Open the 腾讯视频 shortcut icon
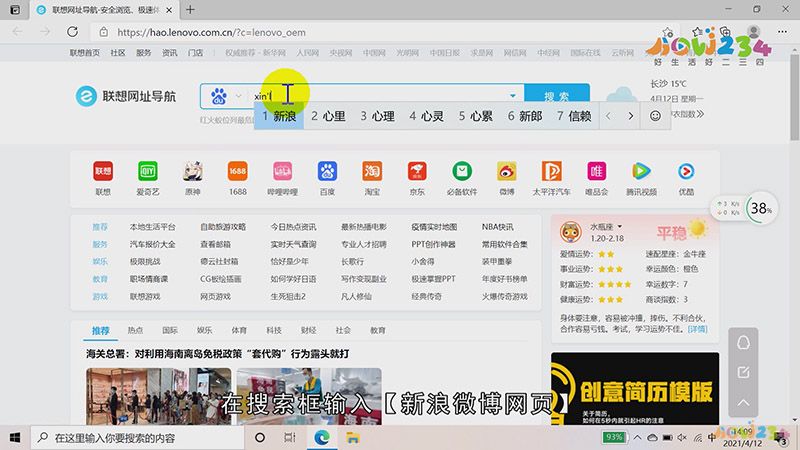The image size is (800, 450). (641, 171)
